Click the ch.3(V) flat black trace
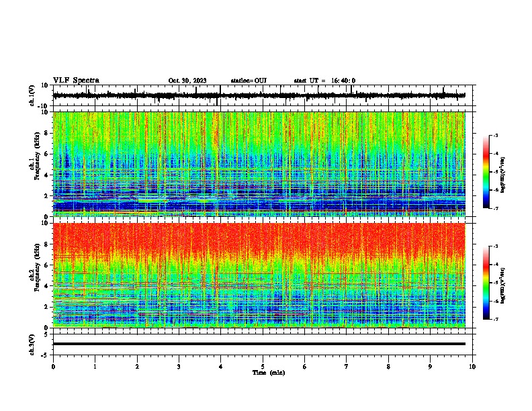 (259, 344)
